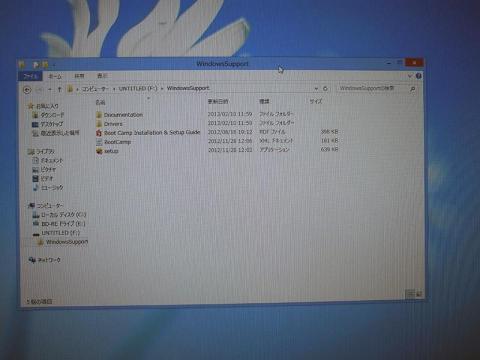Click お気に入り (Favorites) in navigation pane
Image resolution: width=480 pixels, height=360 pixels.
(x=47, y=106)
